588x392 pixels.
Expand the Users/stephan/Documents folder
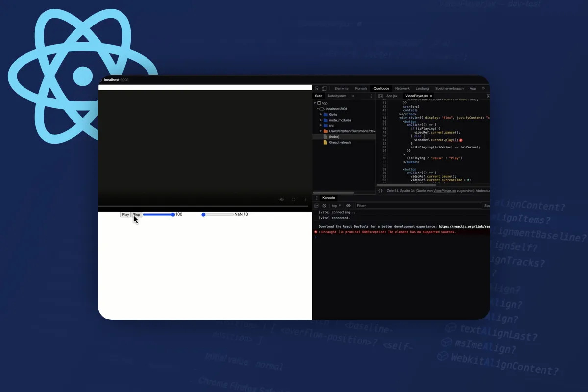321,131
